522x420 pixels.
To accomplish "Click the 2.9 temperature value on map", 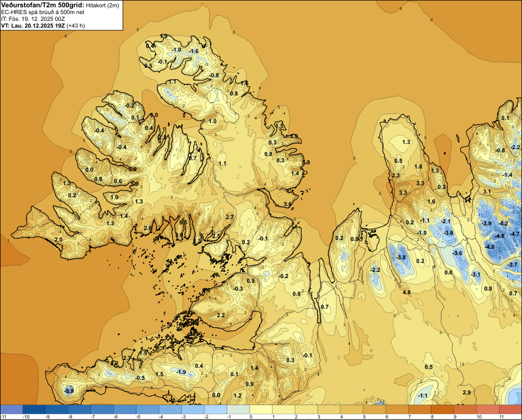I will [x=467, y=392].
